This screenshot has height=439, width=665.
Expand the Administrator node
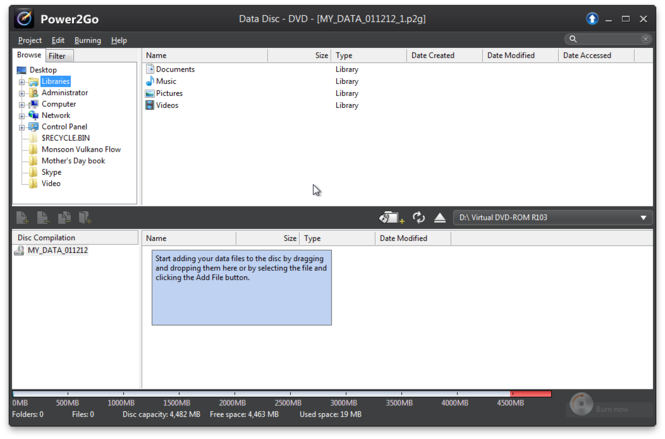[x=22, y=93]
